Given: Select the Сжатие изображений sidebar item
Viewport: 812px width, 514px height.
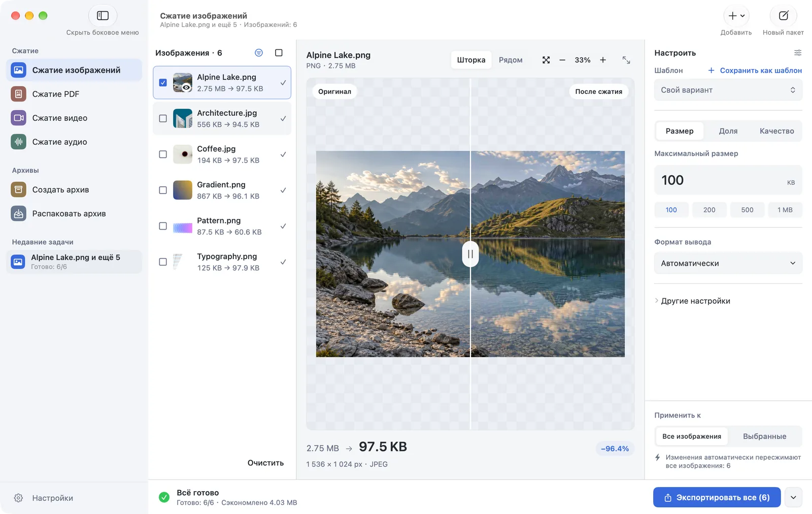Looking at the screenshot, I should [x=74, y=70].
